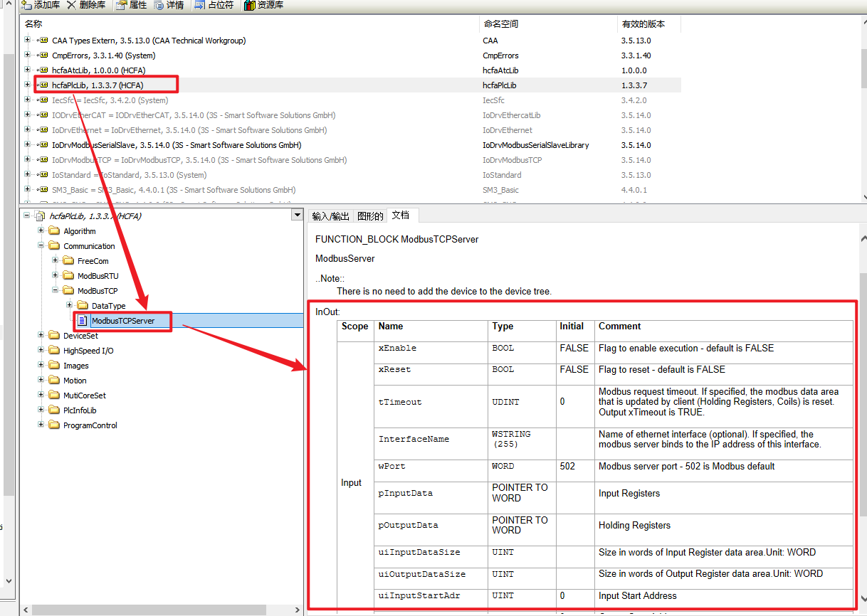Sort libraries by 名称 column header

pyautogui.click(x=33, y=24)
